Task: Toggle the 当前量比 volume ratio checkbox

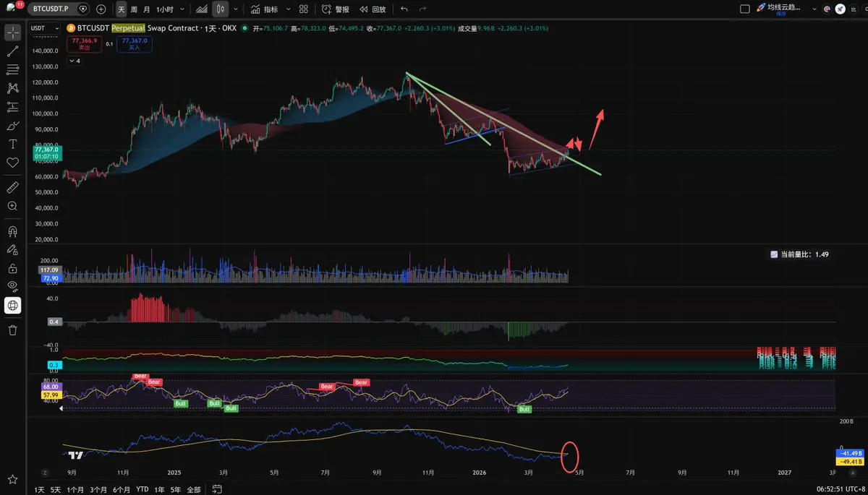Action: click(x=774, y=254)
